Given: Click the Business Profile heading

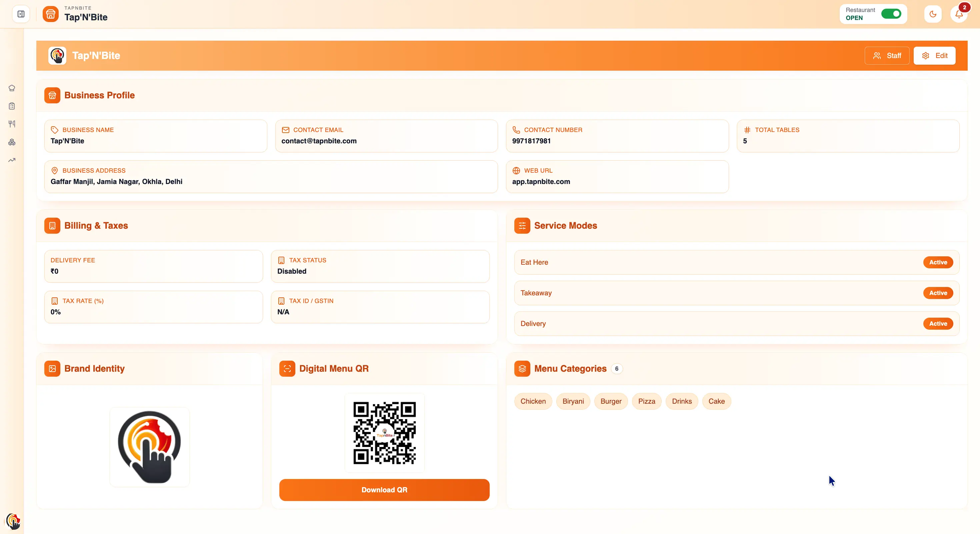Looking at the screenshot, I should click(x=99, y=95).
